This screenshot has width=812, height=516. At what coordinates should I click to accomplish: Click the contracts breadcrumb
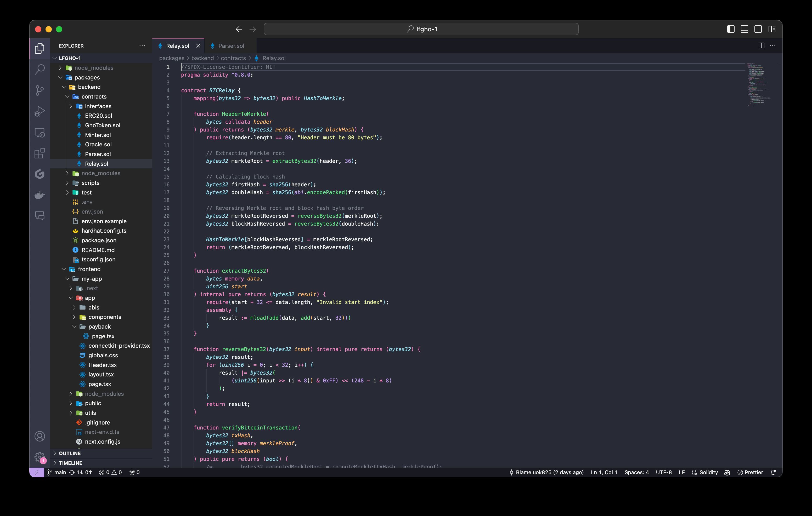coord(233,58)
